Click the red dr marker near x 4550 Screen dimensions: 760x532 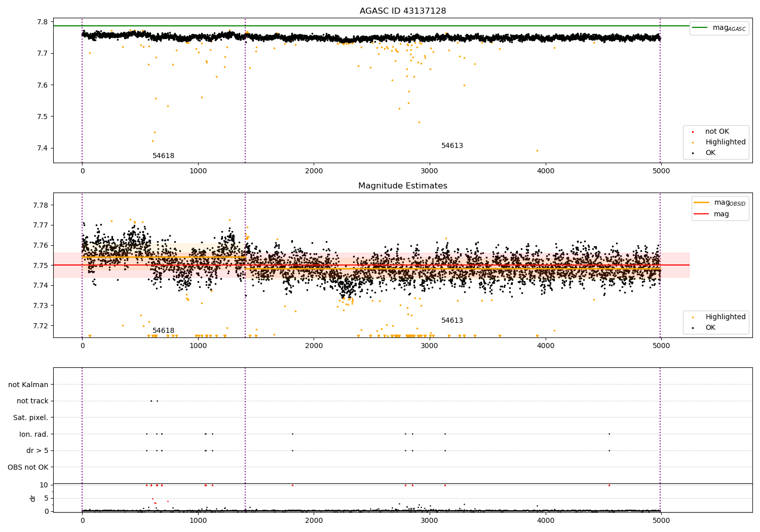click(609, 485)
